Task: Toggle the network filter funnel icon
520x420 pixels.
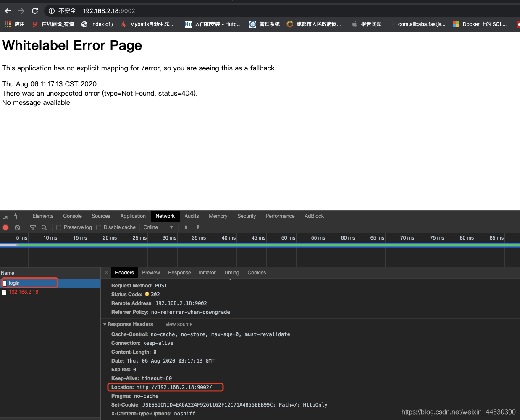Action: point(33,227)
